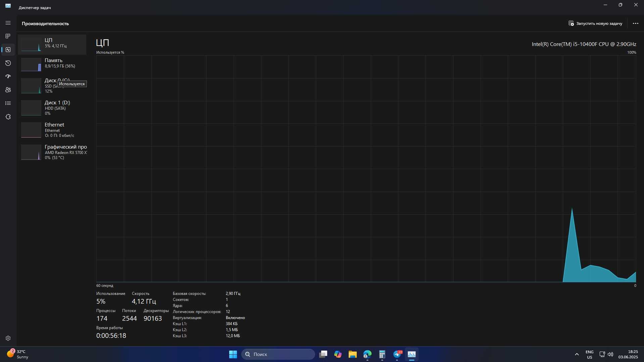Select the Performance page icon
The image size is (644, 362).
pyautogui.click(x=8, y=50)
